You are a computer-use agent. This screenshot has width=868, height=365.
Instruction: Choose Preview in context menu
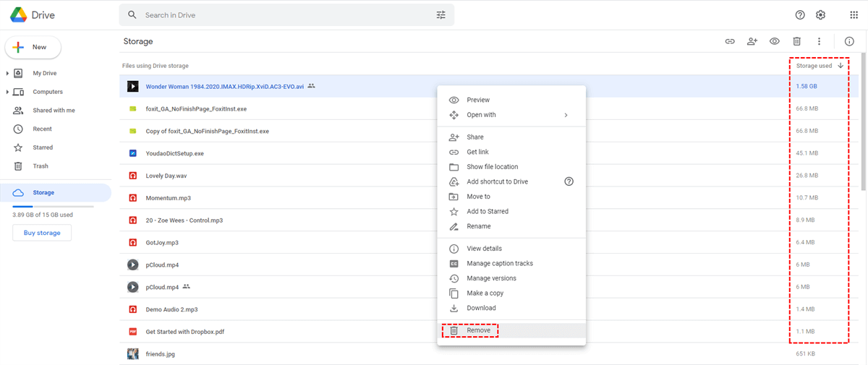[x=511, y=100]
